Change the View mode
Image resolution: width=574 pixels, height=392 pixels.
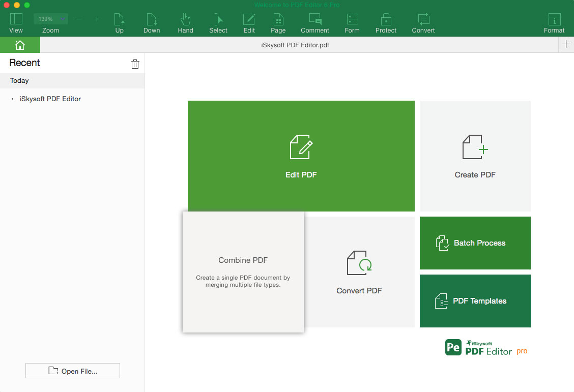(16, 23)
